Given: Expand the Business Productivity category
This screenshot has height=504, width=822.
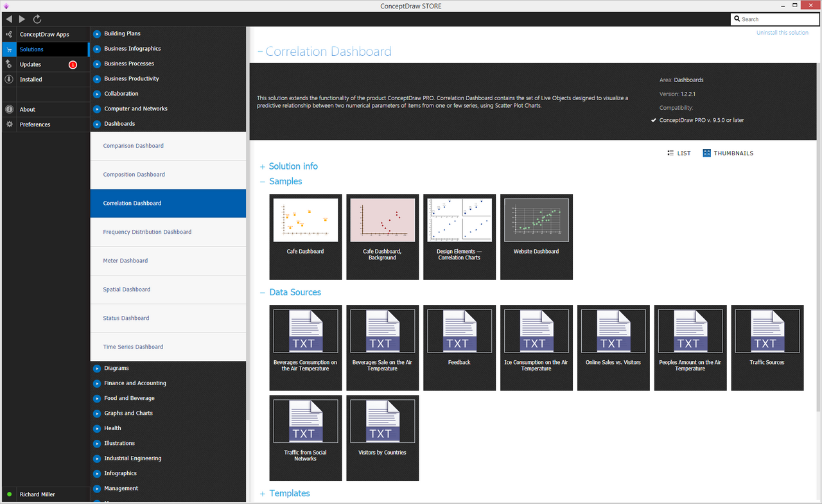Looking at the screenshot, I should tap(97, 79).
